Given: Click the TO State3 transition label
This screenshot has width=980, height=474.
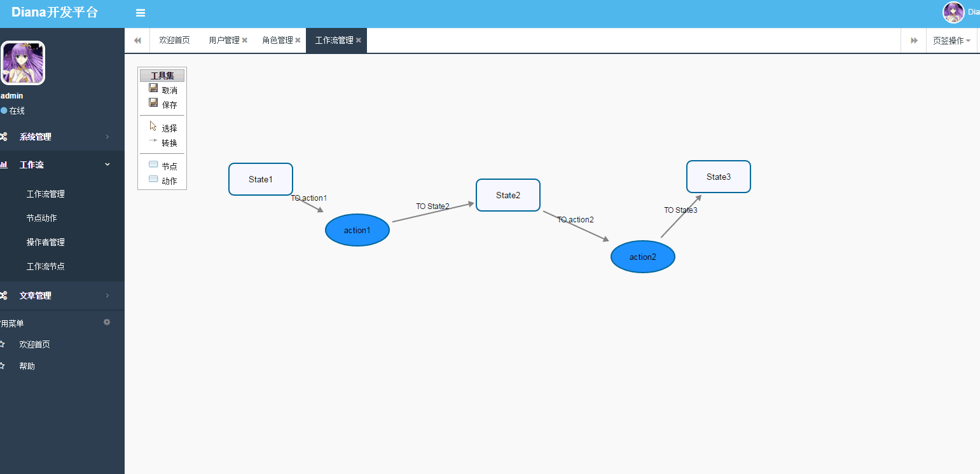Looking at the screenshot, I should (681, 210).
